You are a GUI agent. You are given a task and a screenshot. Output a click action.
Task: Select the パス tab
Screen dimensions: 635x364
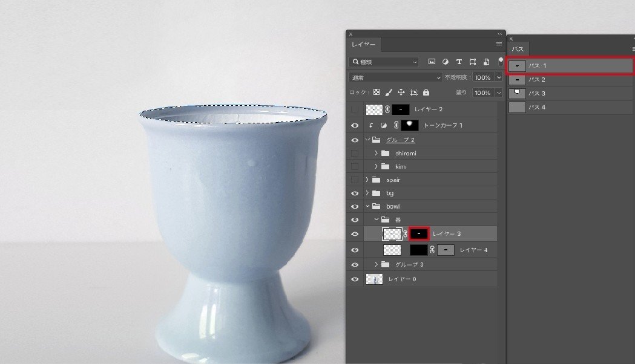click(518, 49)
